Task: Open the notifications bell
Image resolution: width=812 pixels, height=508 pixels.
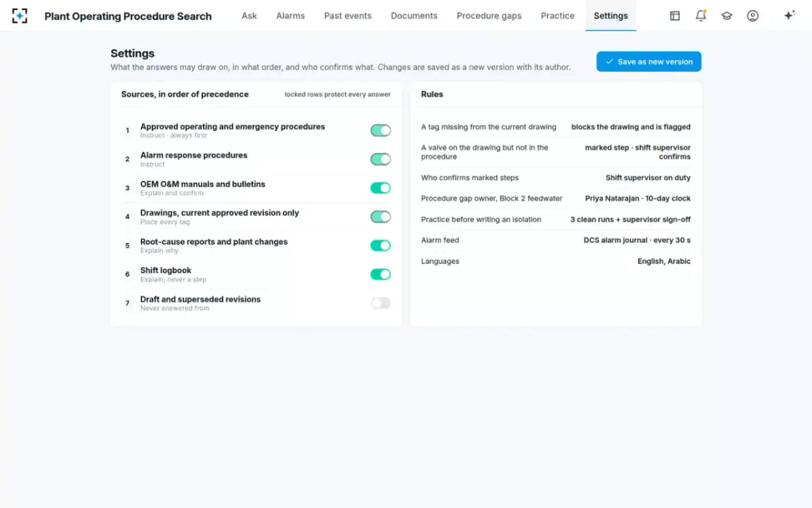Action: click(700, 16)
